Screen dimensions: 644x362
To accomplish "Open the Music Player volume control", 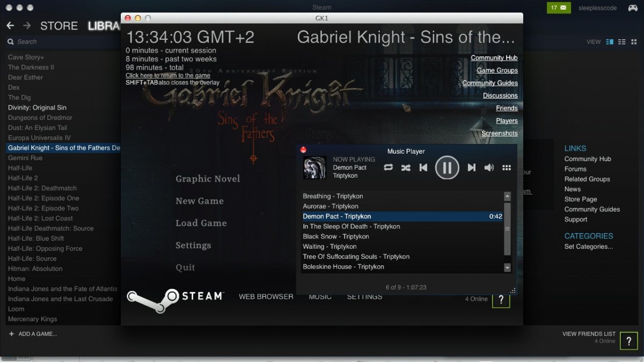I will [x=489, y=168].
